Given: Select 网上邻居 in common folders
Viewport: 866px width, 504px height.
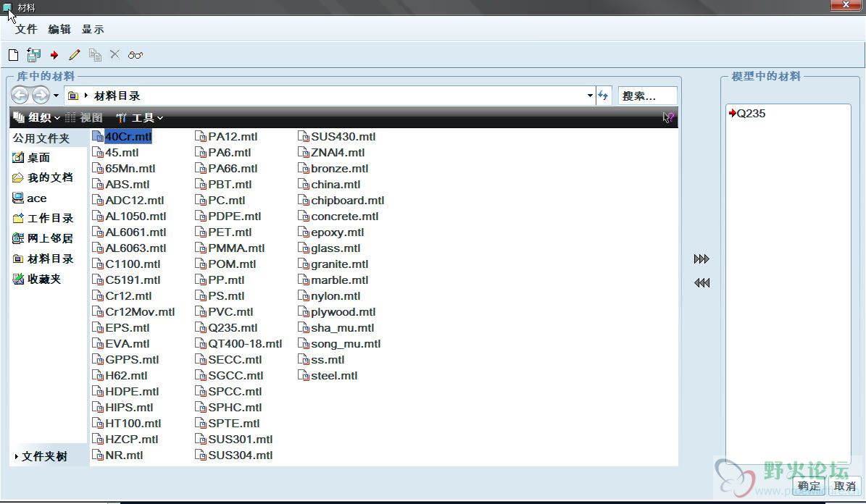Looking at the screenshot, I should 43,238.
